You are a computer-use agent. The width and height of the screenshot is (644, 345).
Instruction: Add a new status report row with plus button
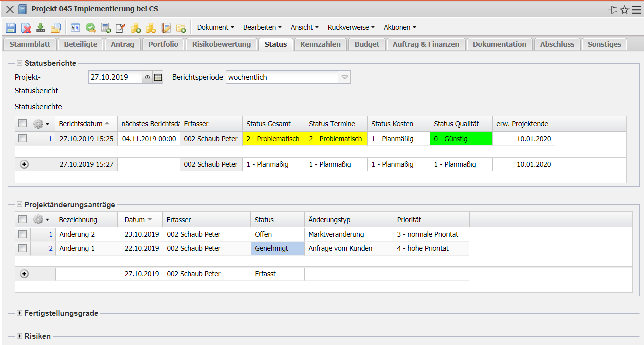coord(24,164)
